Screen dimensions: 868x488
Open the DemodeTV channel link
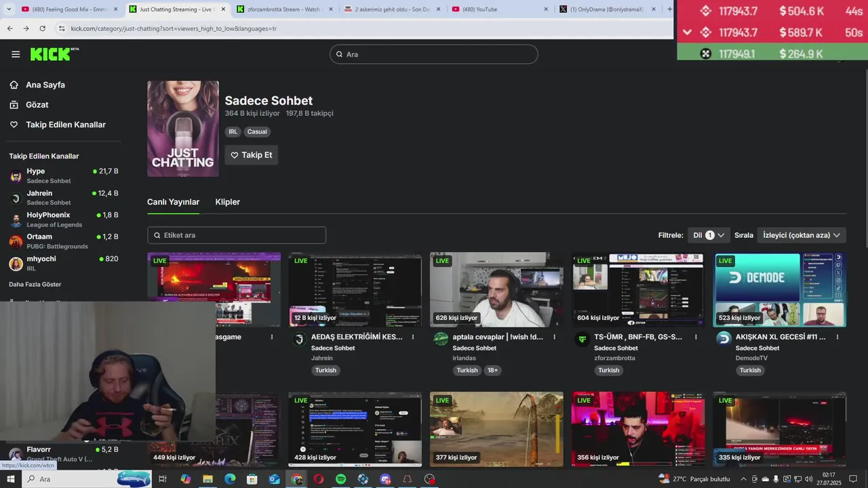point(751,358)
